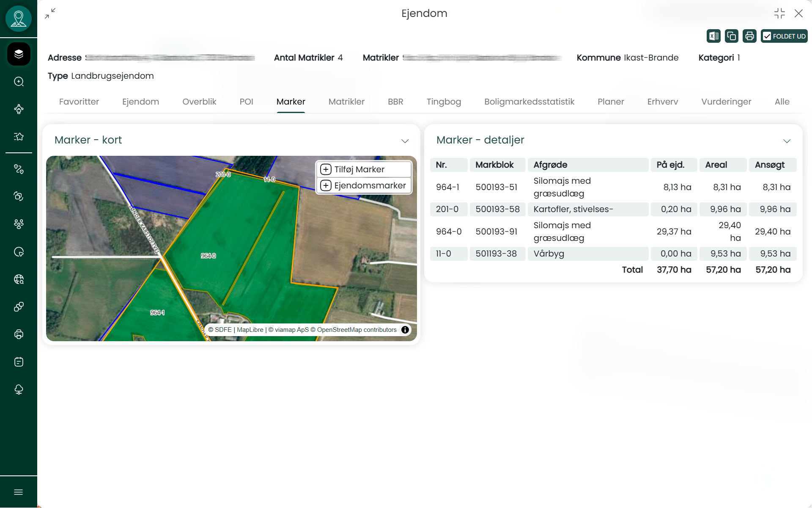This screenshot has width=812, height=508.
Task: Click the Vårbyg crop cell
Action: [588, 254]
